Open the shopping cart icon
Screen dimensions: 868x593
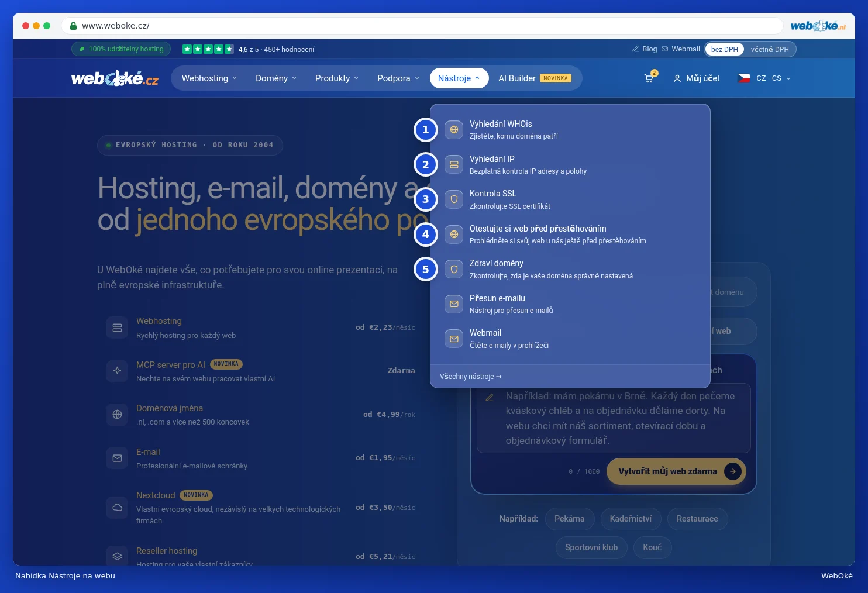(x=649, y=78)
